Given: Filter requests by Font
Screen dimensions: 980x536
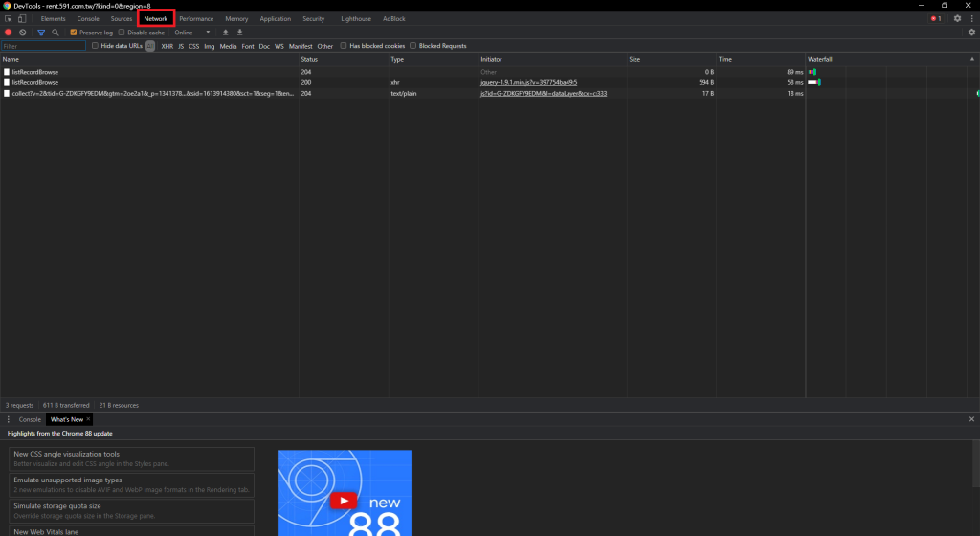Looking at the screenshot, I should (x=248, y=46).
